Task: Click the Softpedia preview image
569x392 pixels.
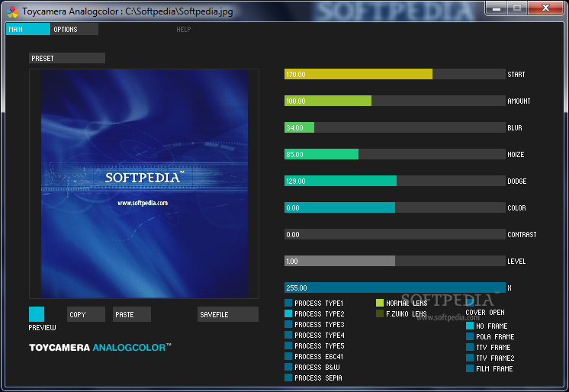Action: pos(144,184)
